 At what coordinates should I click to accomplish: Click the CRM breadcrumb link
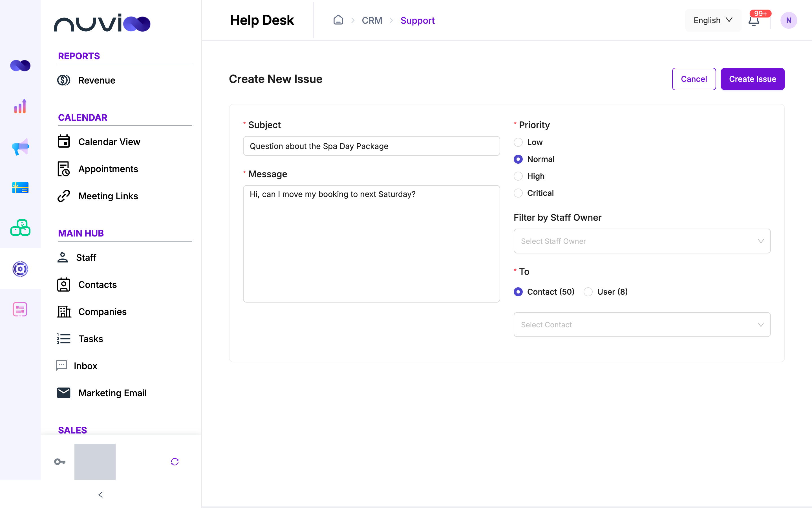[x=372, y=21]
